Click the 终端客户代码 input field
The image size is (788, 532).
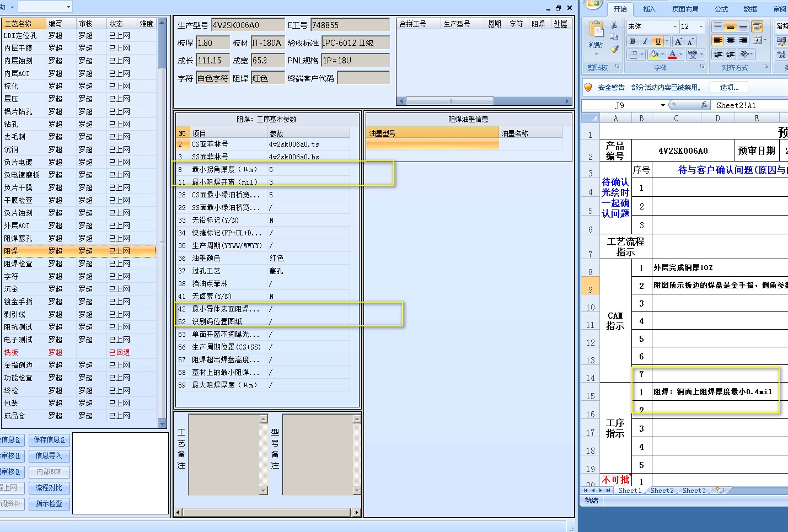[363, 78]
